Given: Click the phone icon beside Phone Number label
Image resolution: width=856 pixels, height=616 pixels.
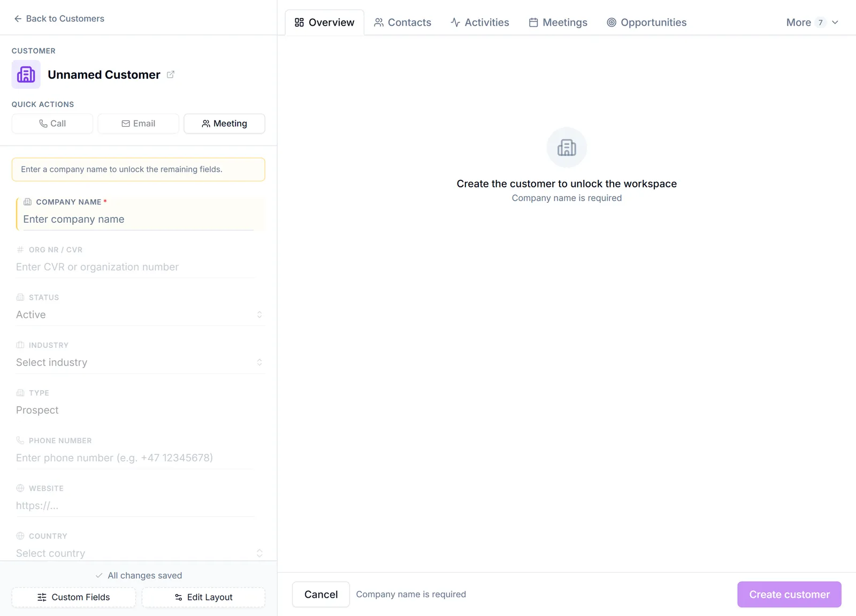Looking at the screenshot, I should click(20, 440).
